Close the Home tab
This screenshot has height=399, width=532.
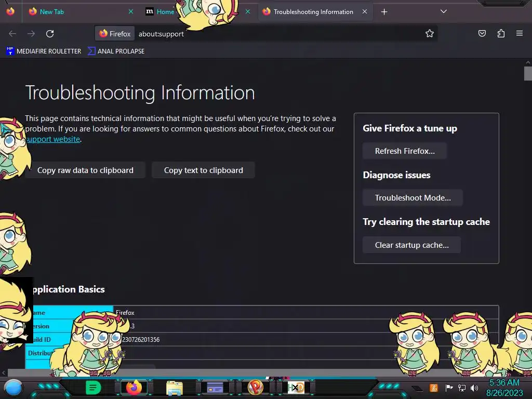pyautogui.click(x=248, y=11)
